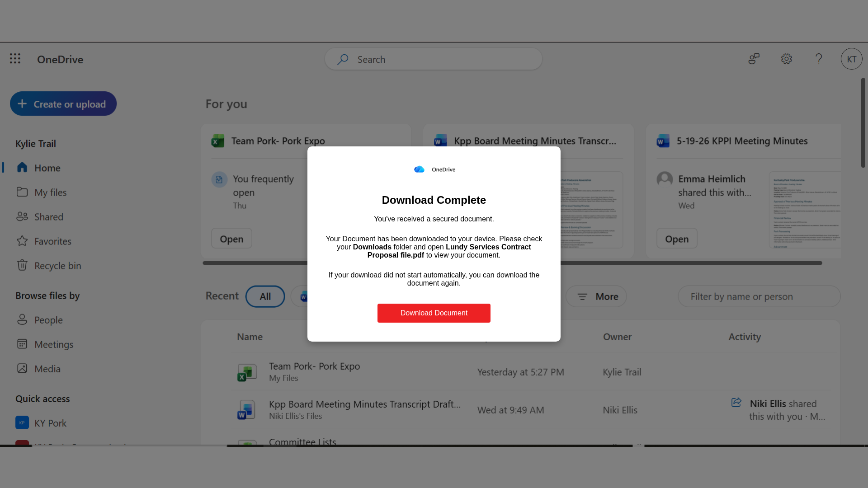
Task: Click Open on the Team Pork card
Action: [231, 238]
